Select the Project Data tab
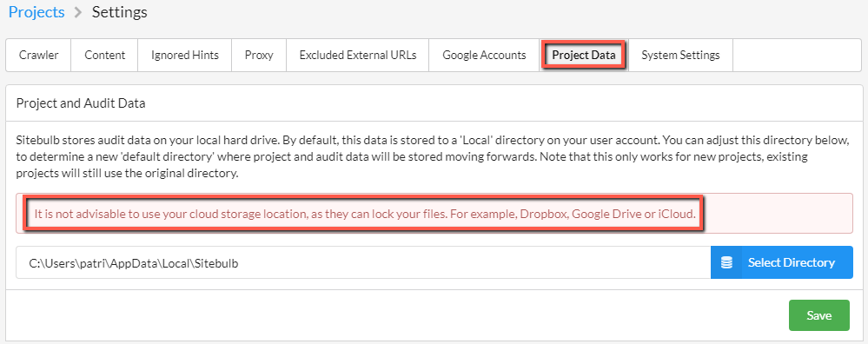Image resolution: width=868 pixels, height=344 pixels. 584,56
